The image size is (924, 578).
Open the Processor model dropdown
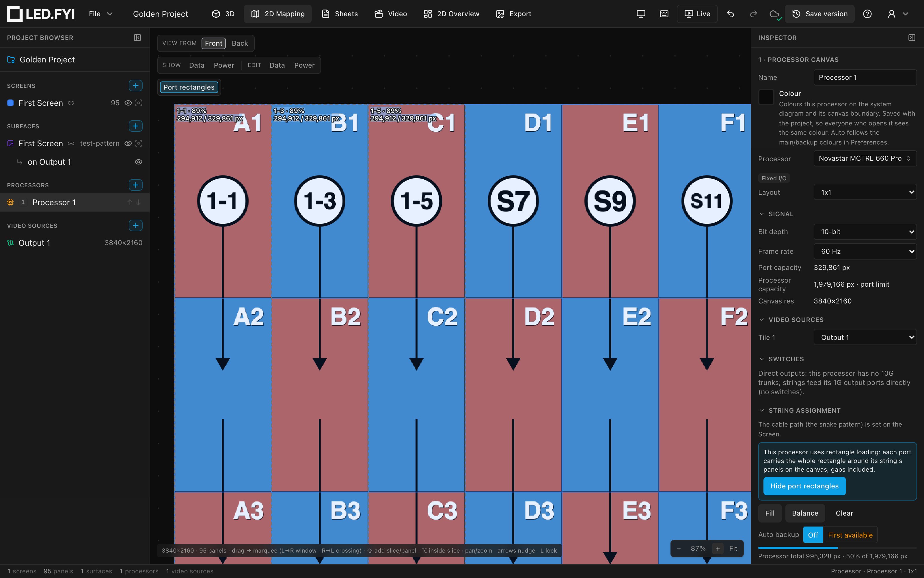pyautogui.click(x=865, y=158)
